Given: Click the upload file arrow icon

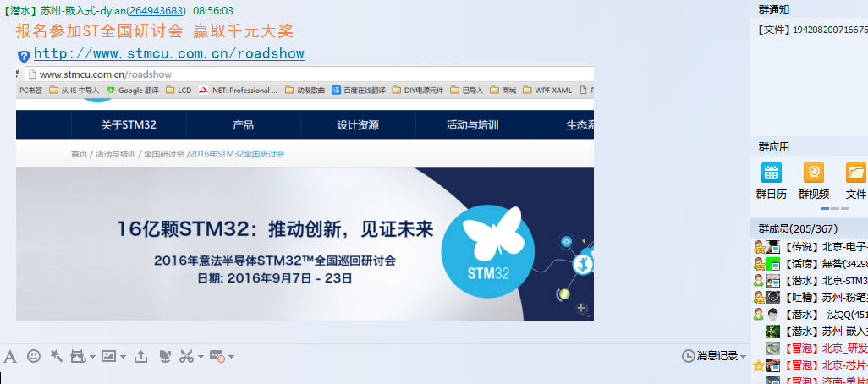Looking at the screenshot, I should pos(141,357).
